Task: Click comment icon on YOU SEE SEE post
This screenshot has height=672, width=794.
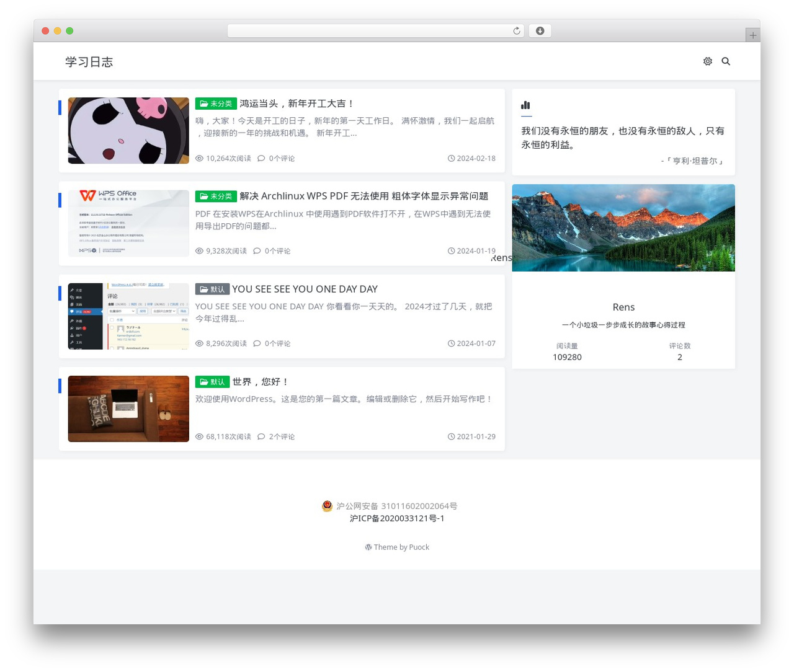Action: (x=257, y=343)
